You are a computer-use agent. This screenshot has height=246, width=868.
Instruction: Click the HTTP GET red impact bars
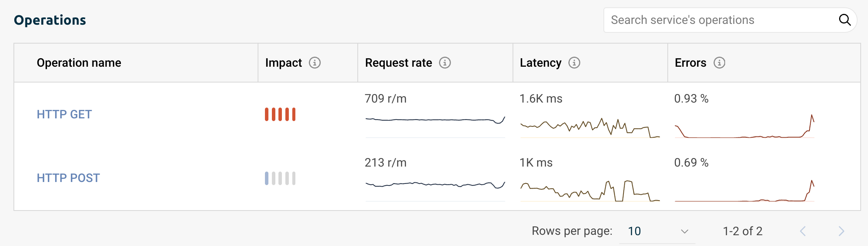pyautogui.click(x=280, y=115)
